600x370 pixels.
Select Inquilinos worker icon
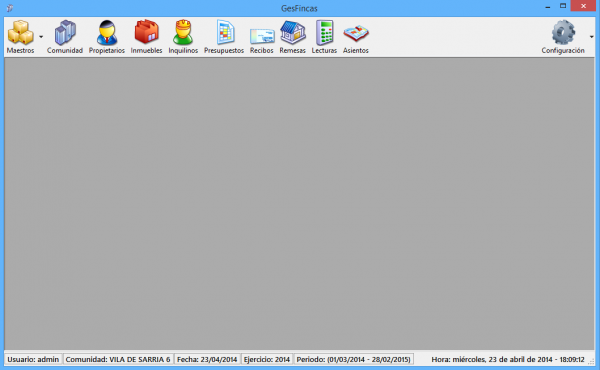(183, 33)
